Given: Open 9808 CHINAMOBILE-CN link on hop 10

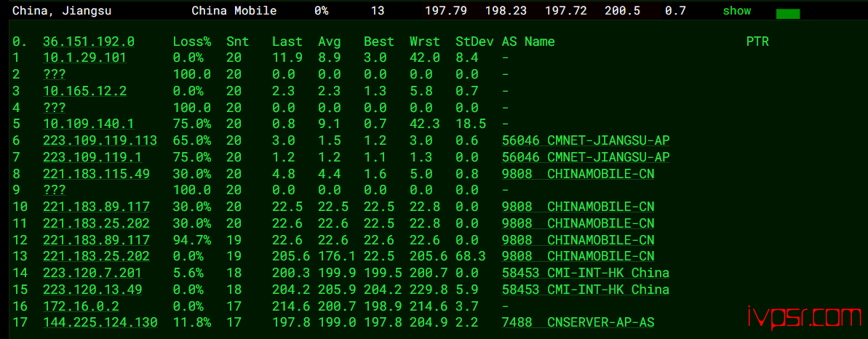Looking at the screenshot, I should (x=578, y=207).
